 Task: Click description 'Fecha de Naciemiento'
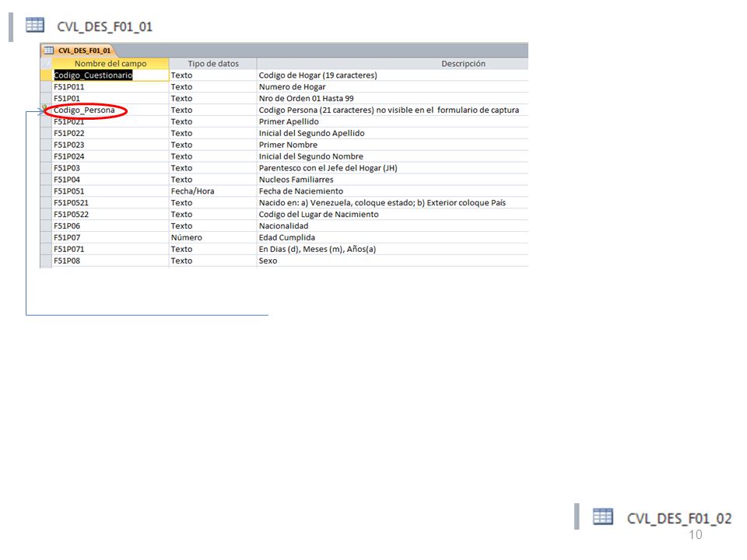point(301,191)
